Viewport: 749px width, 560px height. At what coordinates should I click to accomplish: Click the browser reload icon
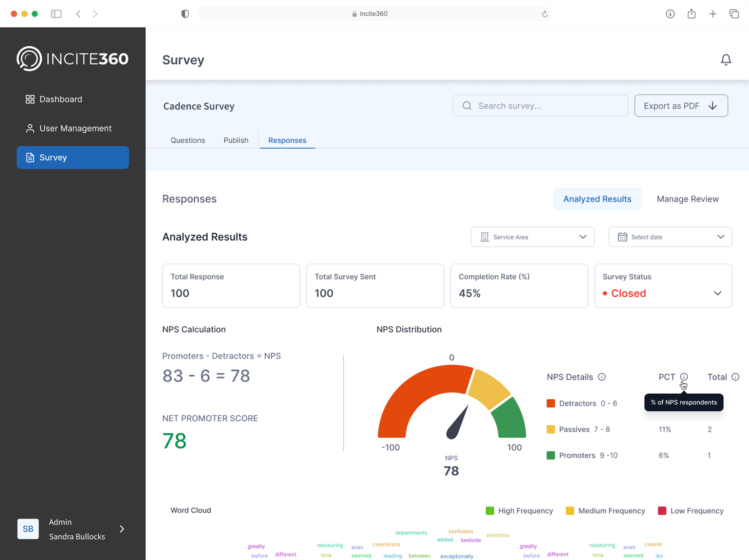point(545,14)
